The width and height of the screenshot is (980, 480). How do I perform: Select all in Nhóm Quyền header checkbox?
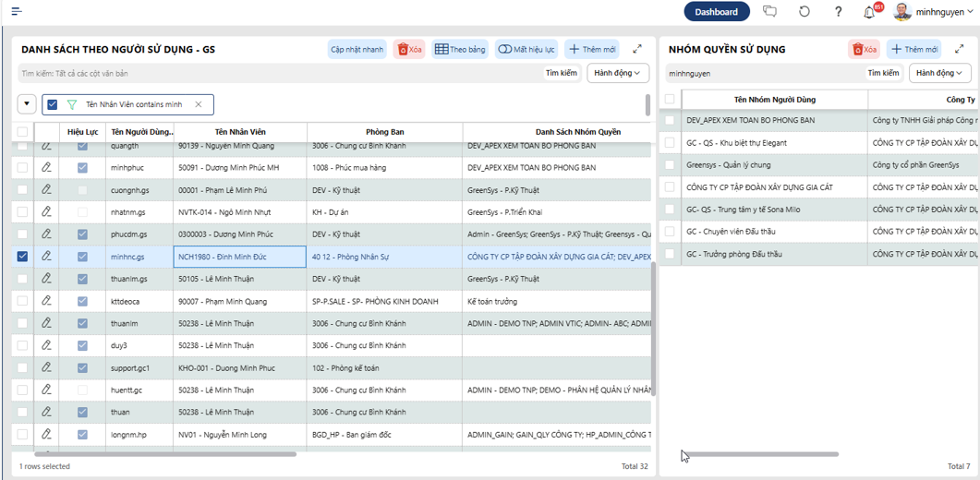670,99
